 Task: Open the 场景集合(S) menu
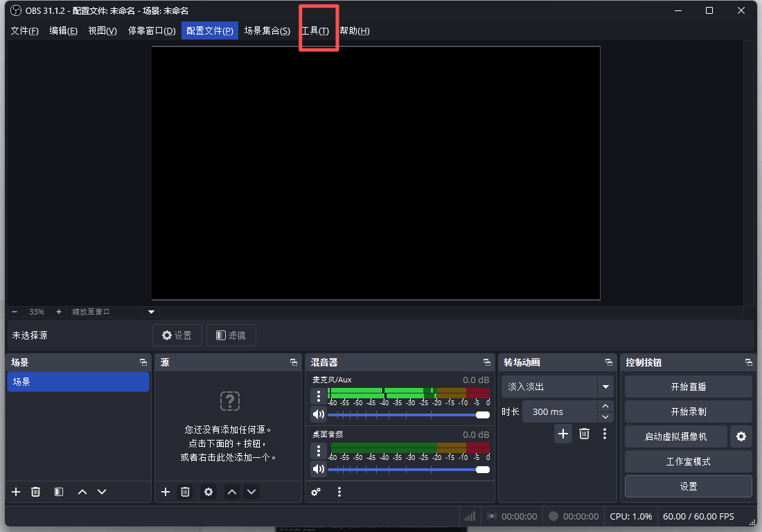pyautogui.click(x=267, y=30)
